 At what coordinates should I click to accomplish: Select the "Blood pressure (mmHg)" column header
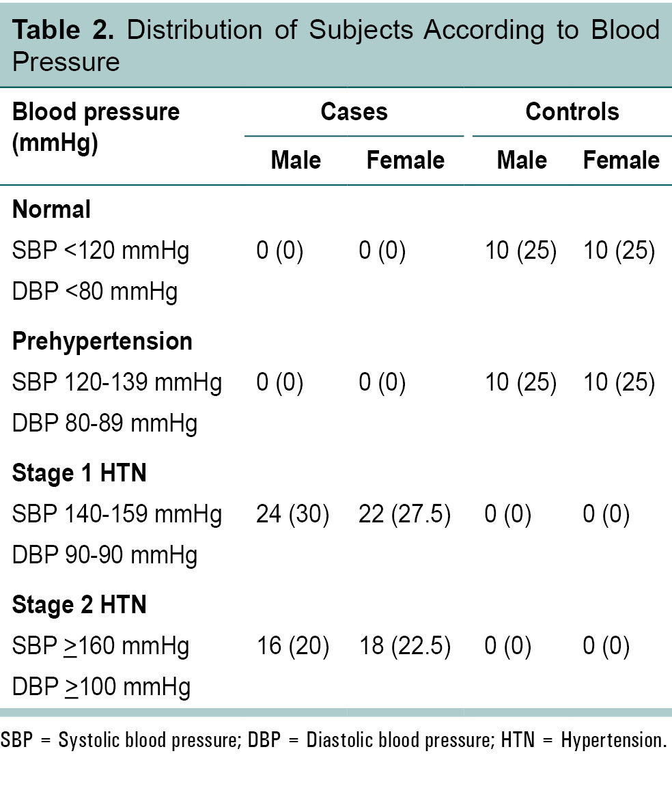click(x=96, y=127)
